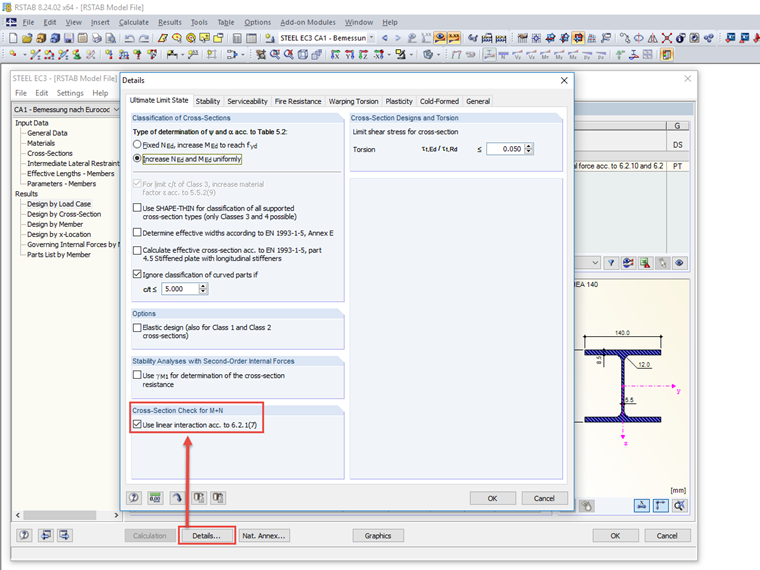Toggle the result values x.xx icon

coord(454,38)
